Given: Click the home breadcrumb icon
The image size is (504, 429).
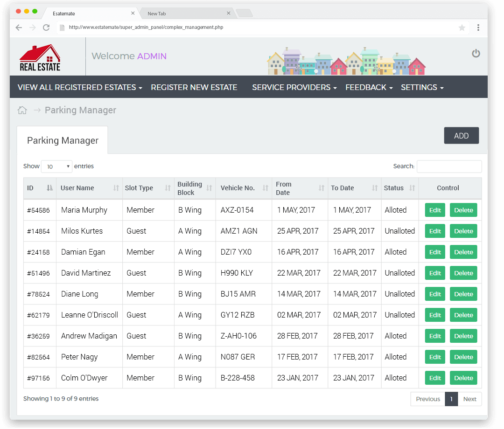Looking at the screenshot, I should click(x=22, y=111).
